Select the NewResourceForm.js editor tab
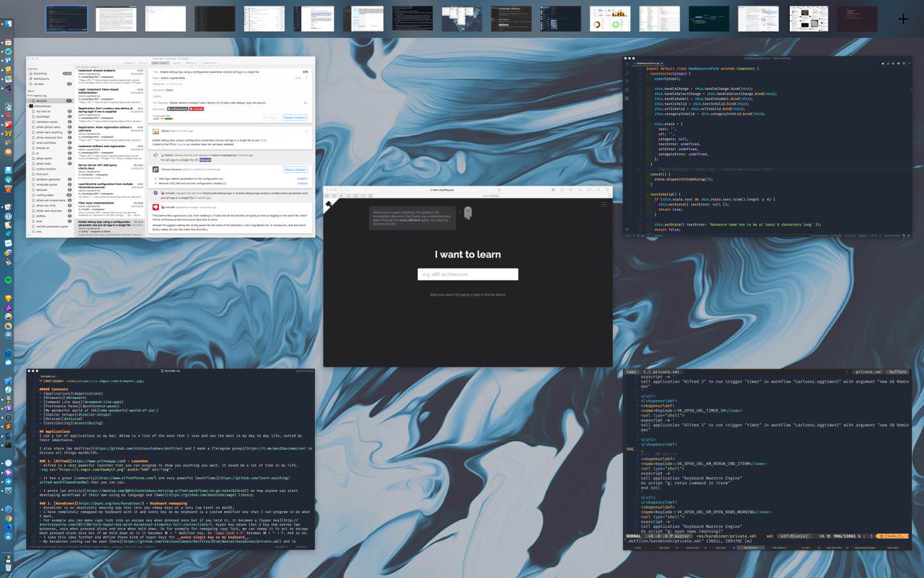924x578 pixels. tap(649, 64)
